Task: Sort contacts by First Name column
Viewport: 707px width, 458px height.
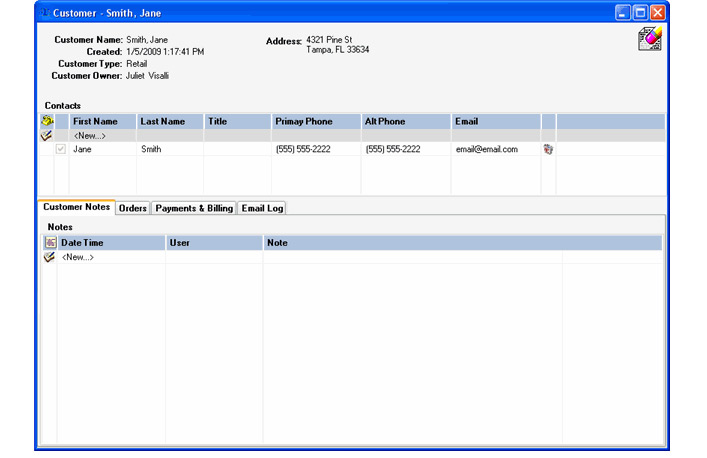Action: point(102,121)
